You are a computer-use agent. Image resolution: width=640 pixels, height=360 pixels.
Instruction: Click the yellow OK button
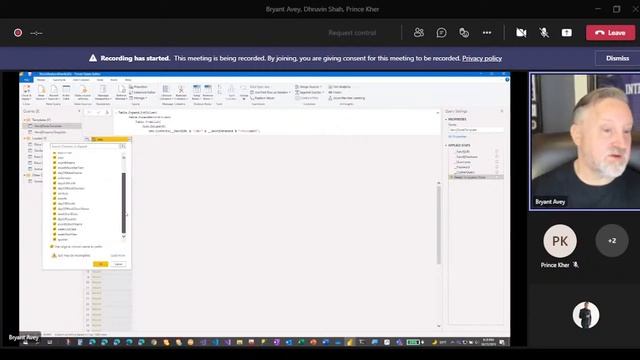point(100,264)
